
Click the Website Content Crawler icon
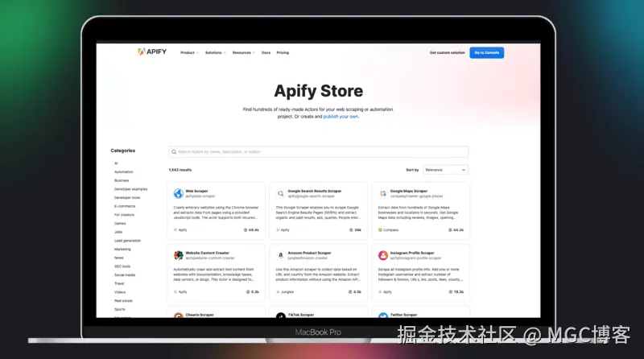(x=178, y=255)
